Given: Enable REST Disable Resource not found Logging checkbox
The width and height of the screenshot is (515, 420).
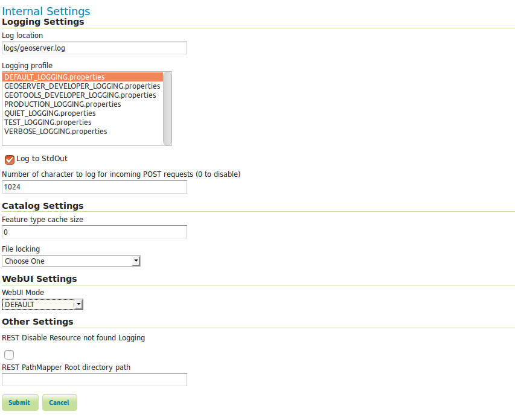Looking at the screenshot, I should pyautogui.click(x=9, y=355).
